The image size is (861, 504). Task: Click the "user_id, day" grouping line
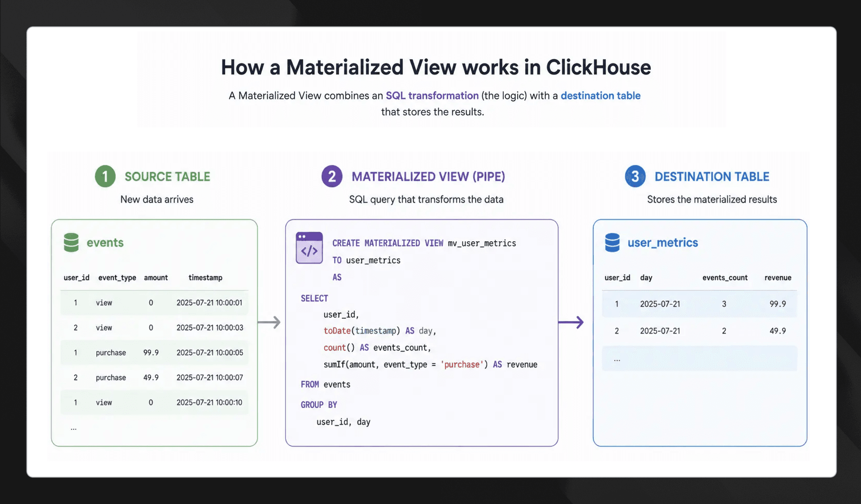[x=344, y=422]
